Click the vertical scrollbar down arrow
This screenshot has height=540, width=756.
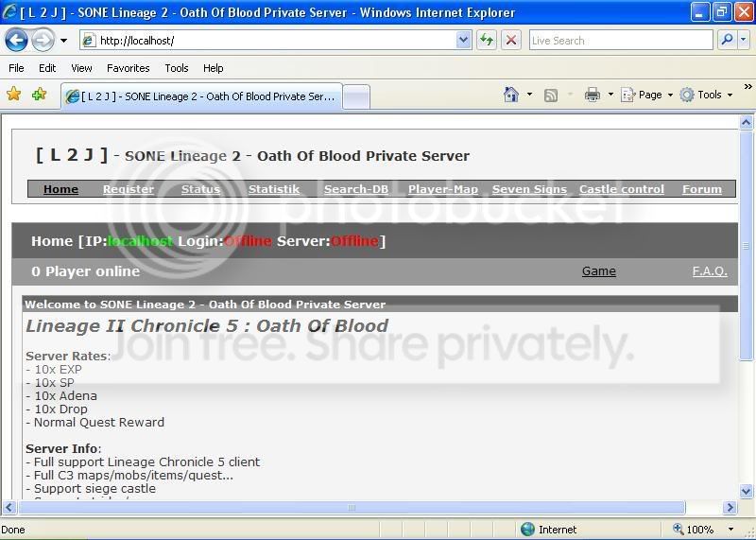point(746,491)
